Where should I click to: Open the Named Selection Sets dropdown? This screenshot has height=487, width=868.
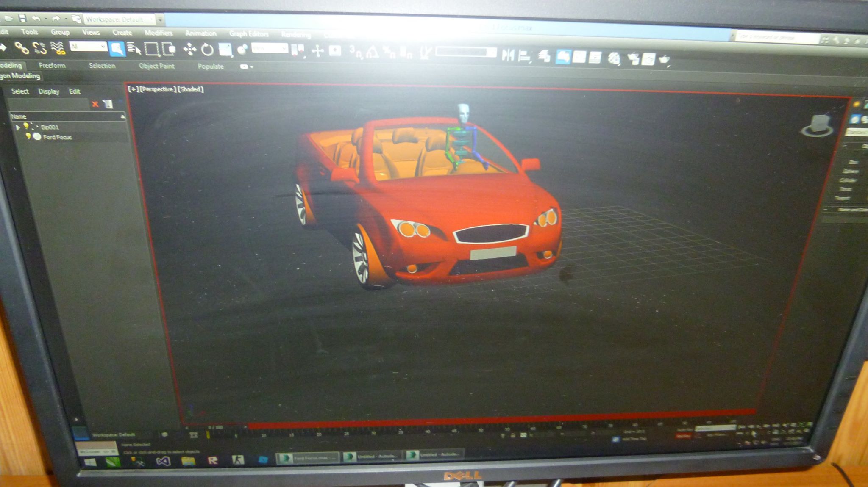465,52
